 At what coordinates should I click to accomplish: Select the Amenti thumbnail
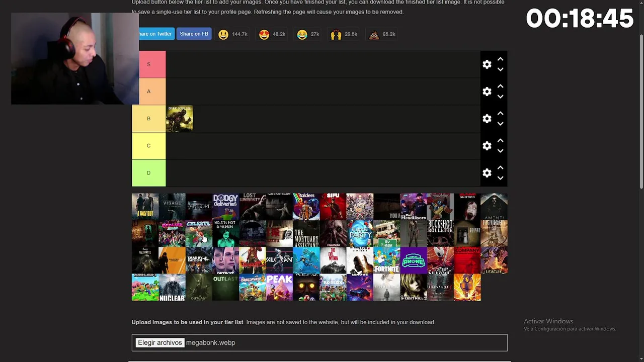coord(494,207)
